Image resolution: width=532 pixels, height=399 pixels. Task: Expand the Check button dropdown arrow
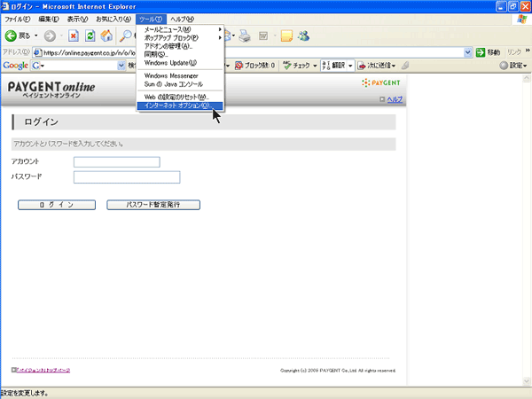tap(315, 65)
